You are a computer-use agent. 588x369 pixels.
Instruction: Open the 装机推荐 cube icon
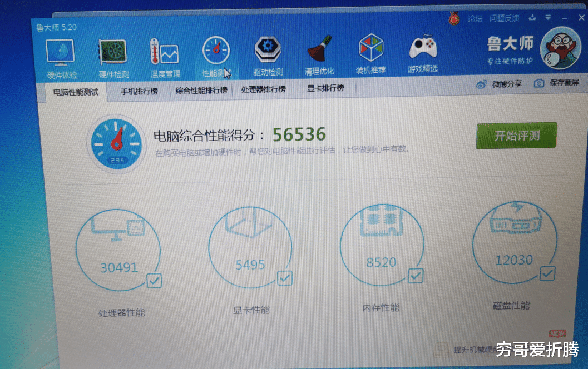pyautogui.click(x=371, y=48)
